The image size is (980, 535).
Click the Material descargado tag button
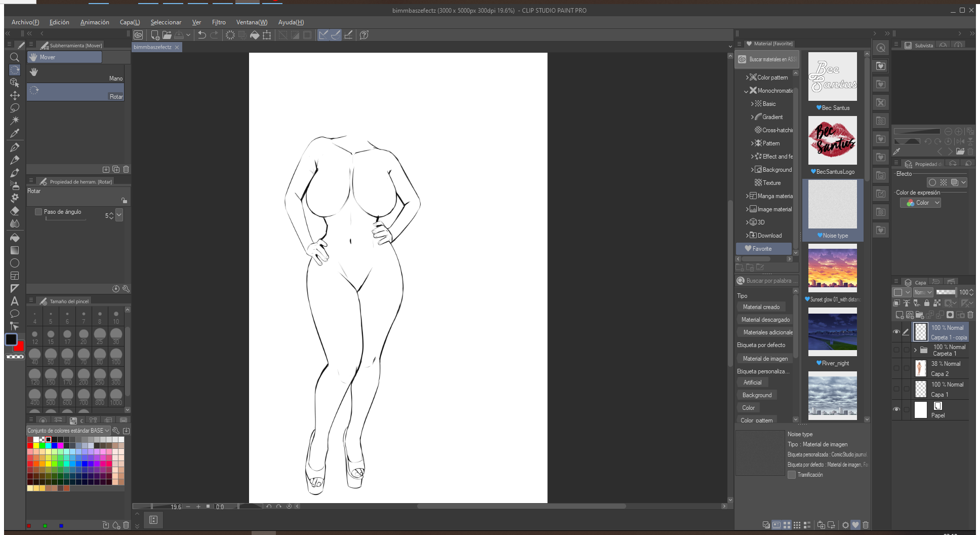pos(765,320)
